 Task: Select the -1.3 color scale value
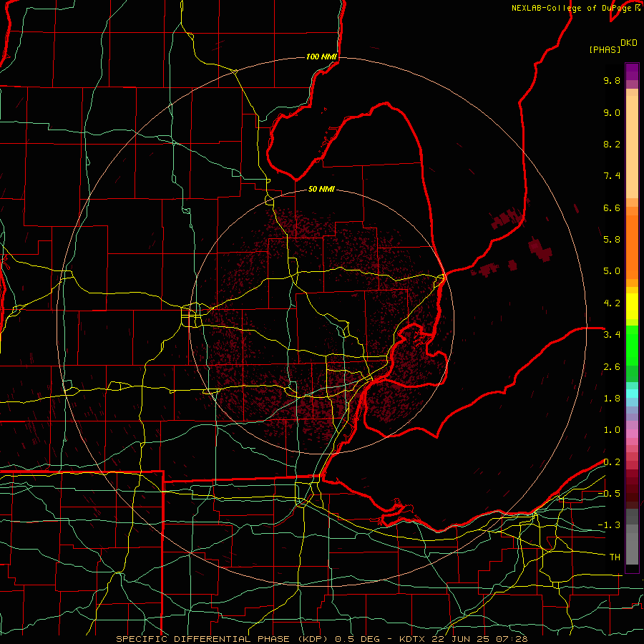pyautogui.click(x=609, y=525)
